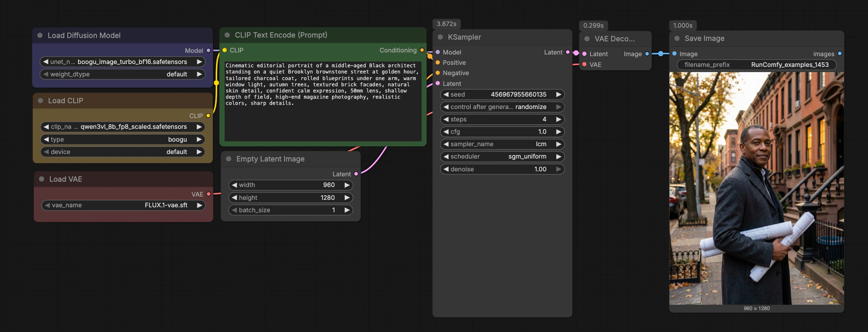Select the KSampler node title
The image size is (868, 332).
tap(464, 37)
